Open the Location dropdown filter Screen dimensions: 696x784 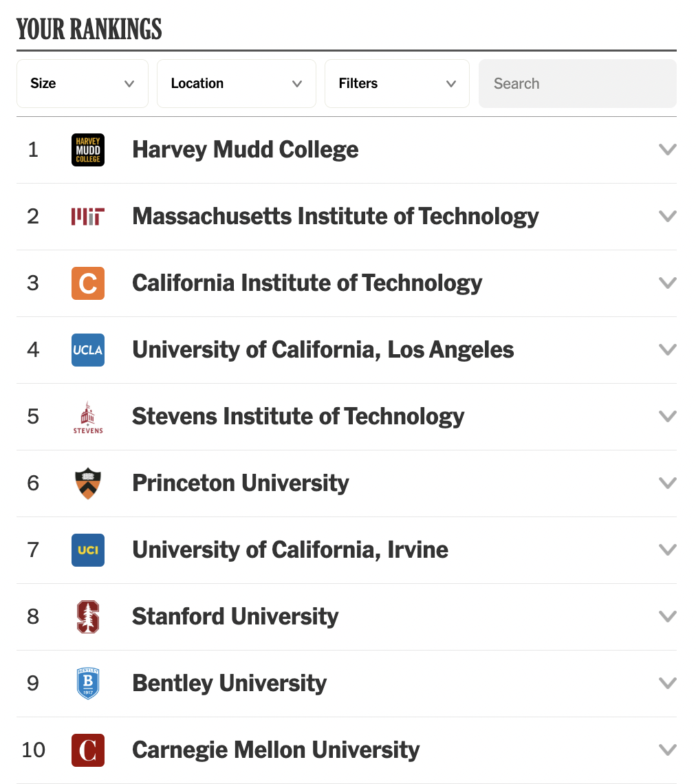click(x=236, y=84)
